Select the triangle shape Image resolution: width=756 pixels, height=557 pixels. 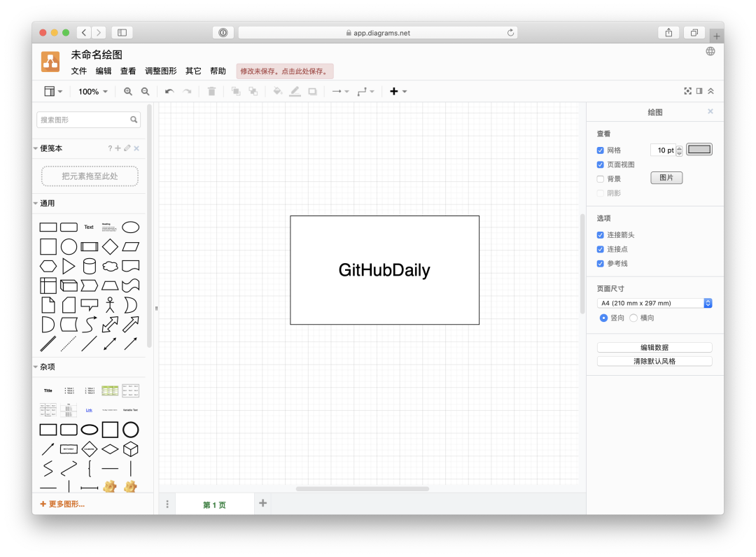69,266
